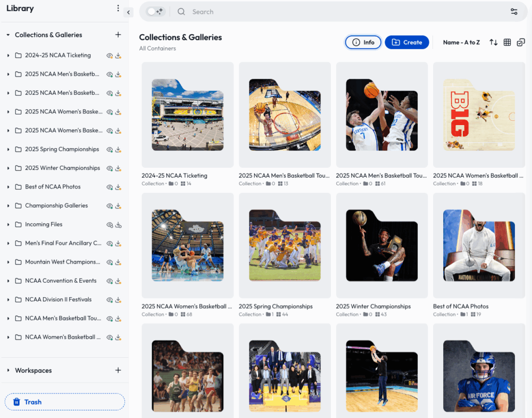Select Championship Galleries in the sidebar tree
The height and width of the screenshot is (418, 532).
click(56, 206)
